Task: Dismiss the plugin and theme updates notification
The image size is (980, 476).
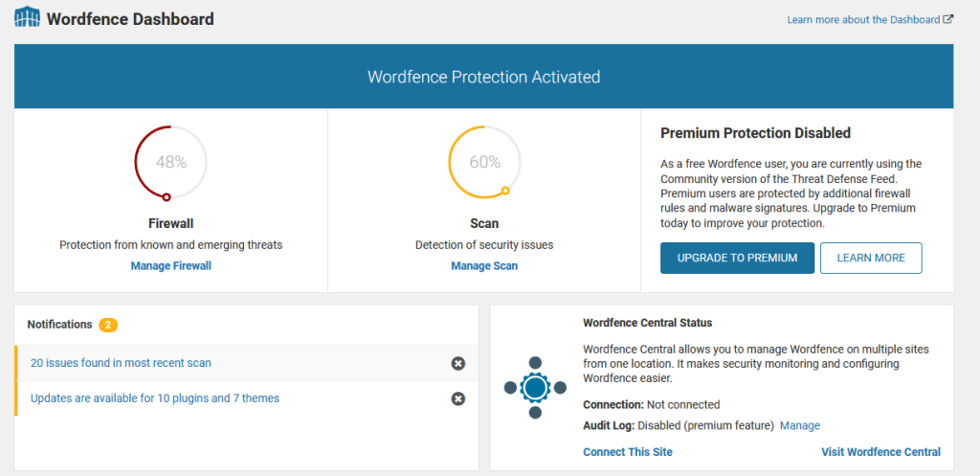Action: (x=458, y=398)
